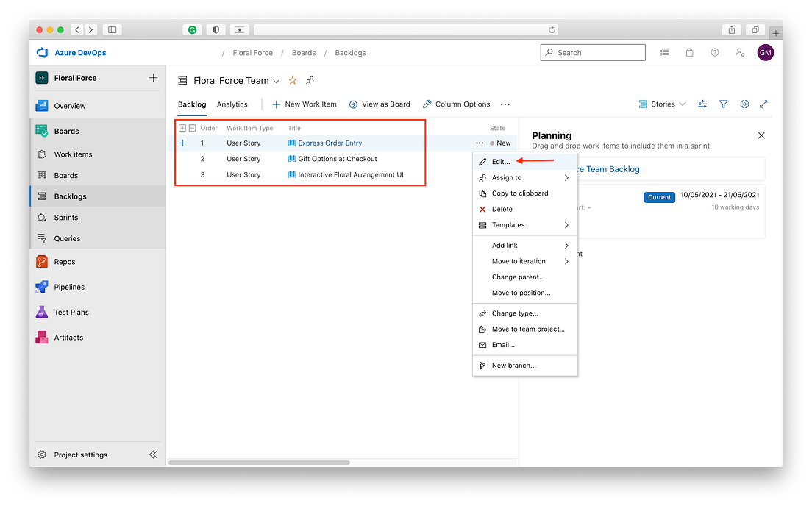Click the New Work Item button
812x506 pixels.
coord(304,104)
